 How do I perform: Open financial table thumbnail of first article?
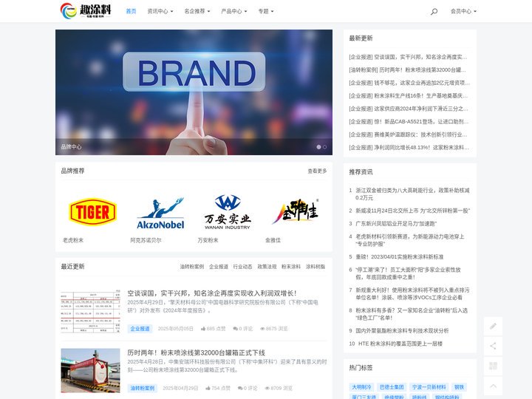coord(91,311)
